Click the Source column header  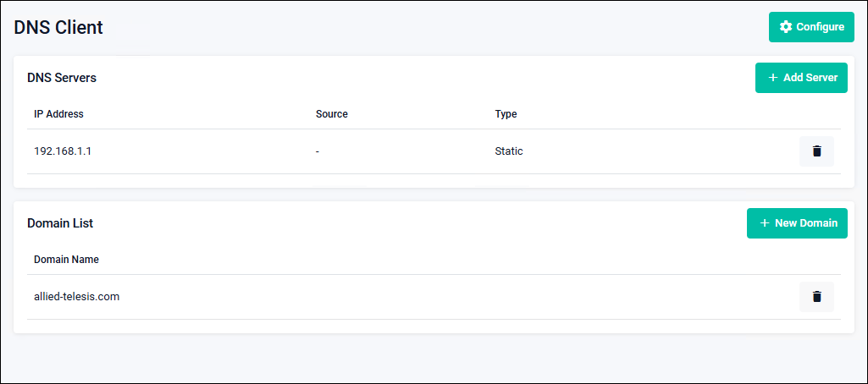point(331,114)
